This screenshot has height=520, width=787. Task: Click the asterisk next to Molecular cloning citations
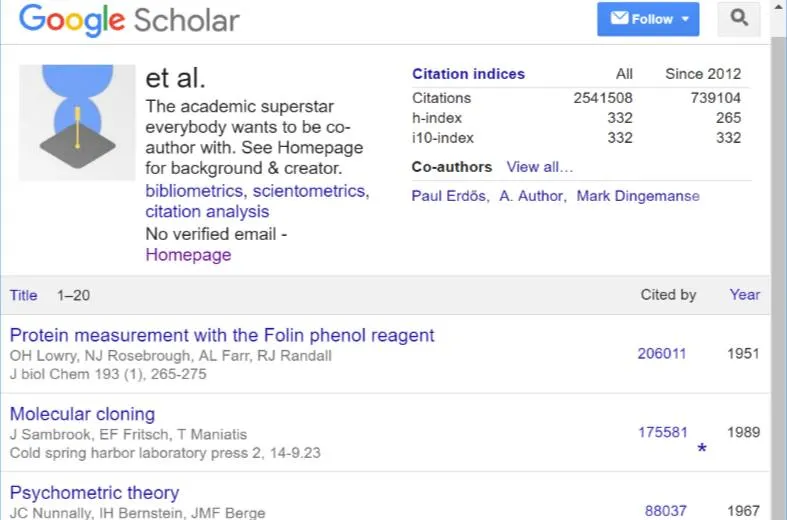(702, 448)
